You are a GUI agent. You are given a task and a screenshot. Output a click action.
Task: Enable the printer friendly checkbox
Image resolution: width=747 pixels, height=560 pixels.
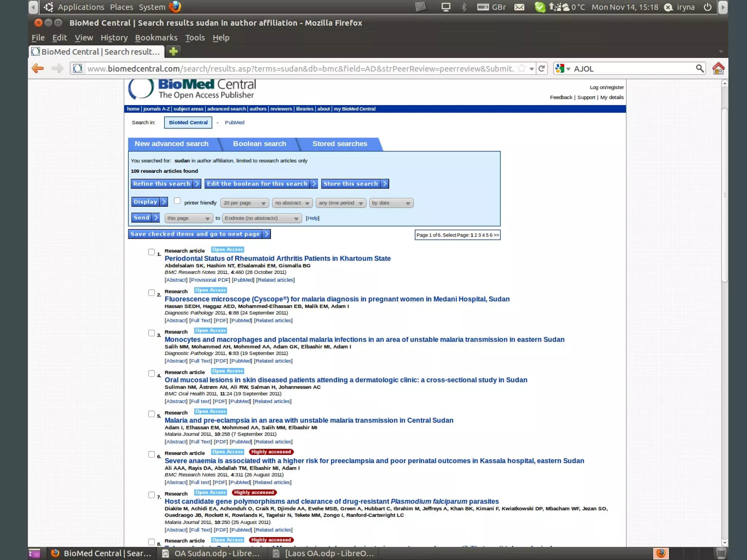coord(177,201)
